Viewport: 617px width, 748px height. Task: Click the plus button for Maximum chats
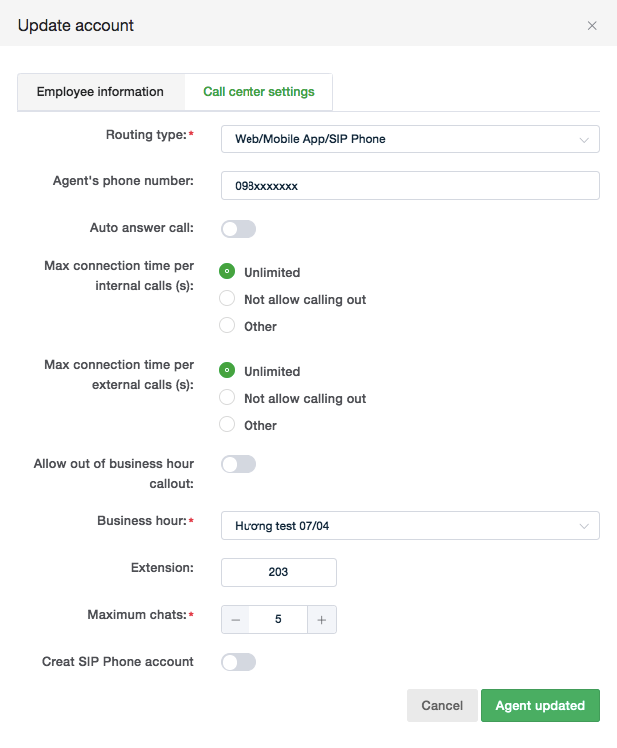point(321,620)
